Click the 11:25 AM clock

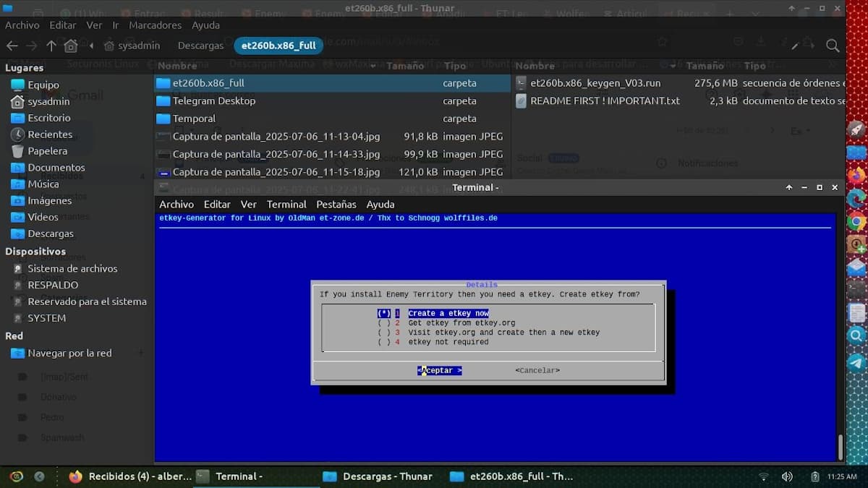point(842,476)
